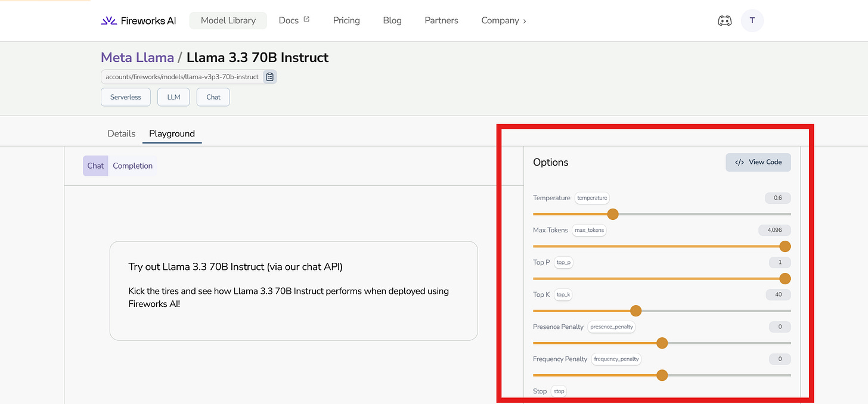Click the Max Tokens value 4,096 field
Screen dimensions: 868x404
[774, 230]
